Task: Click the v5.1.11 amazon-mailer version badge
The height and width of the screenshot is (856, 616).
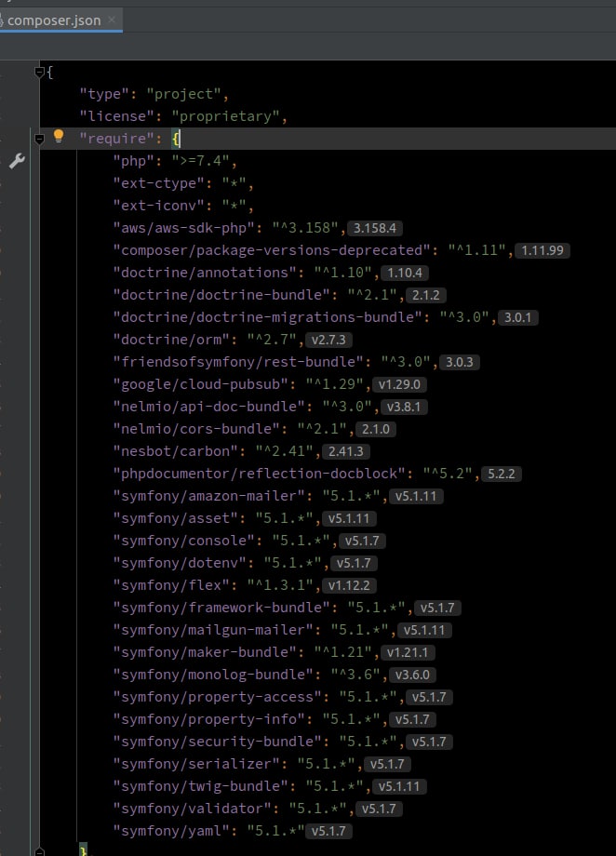Action: point(416,496)
